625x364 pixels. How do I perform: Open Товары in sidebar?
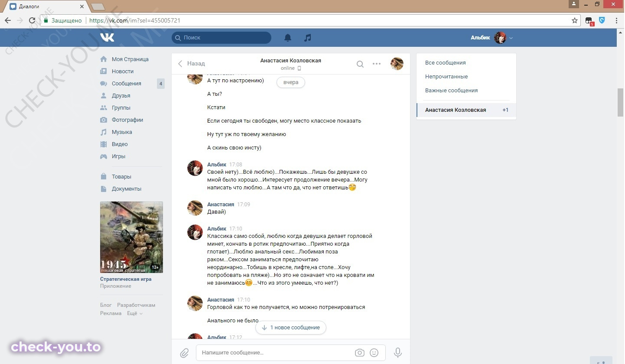click(121, 177)
